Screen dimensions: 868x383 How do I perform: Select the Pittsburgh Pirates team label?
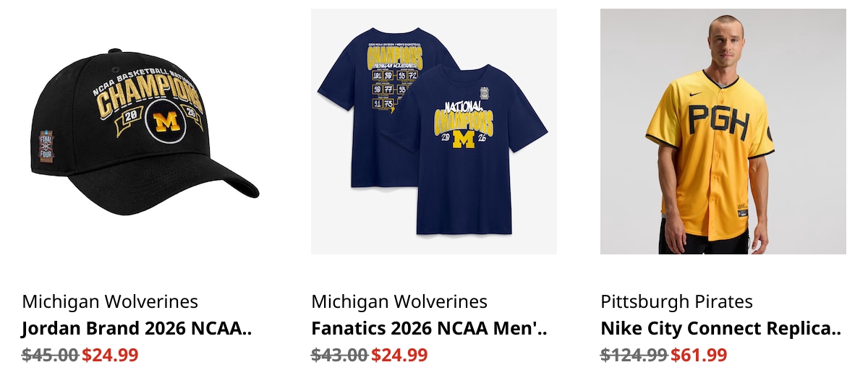[676, 301]
